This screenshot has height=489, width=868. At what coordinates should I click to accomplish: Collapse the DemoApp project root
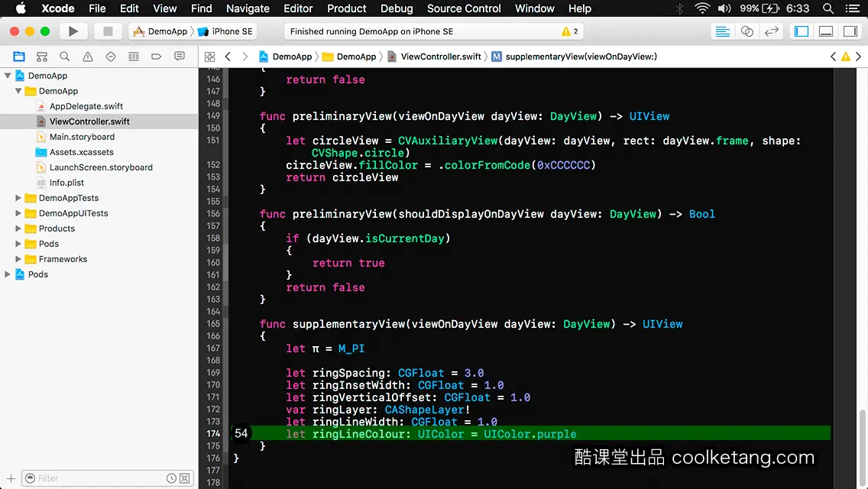8,76
